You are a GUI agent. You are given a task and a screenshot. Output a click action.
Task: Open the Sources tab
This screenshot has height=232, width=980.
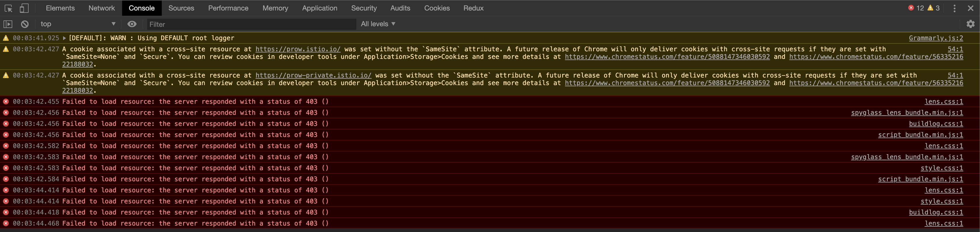[181, 8]
